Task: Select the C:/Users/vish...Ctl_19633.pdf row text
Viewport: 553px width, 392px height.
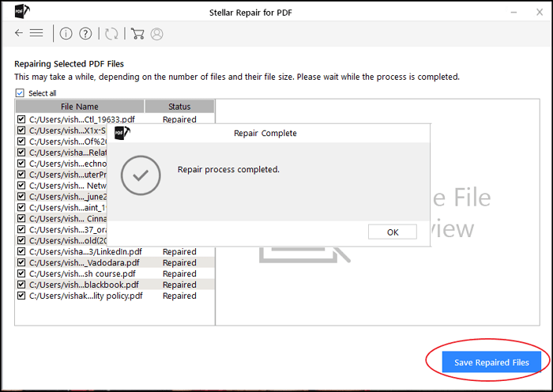Action: tap(82, 119)
